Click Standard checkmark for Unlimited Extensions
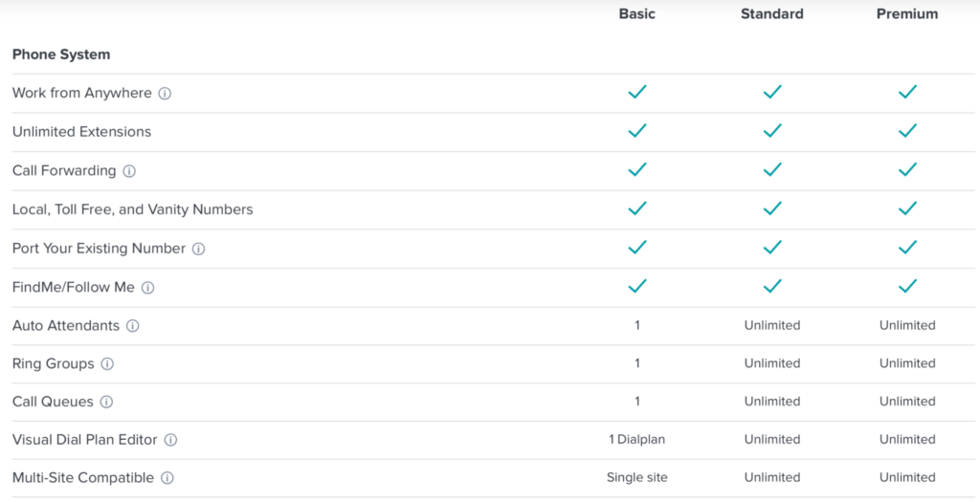 pyautogui.click(x=772, y=130)
